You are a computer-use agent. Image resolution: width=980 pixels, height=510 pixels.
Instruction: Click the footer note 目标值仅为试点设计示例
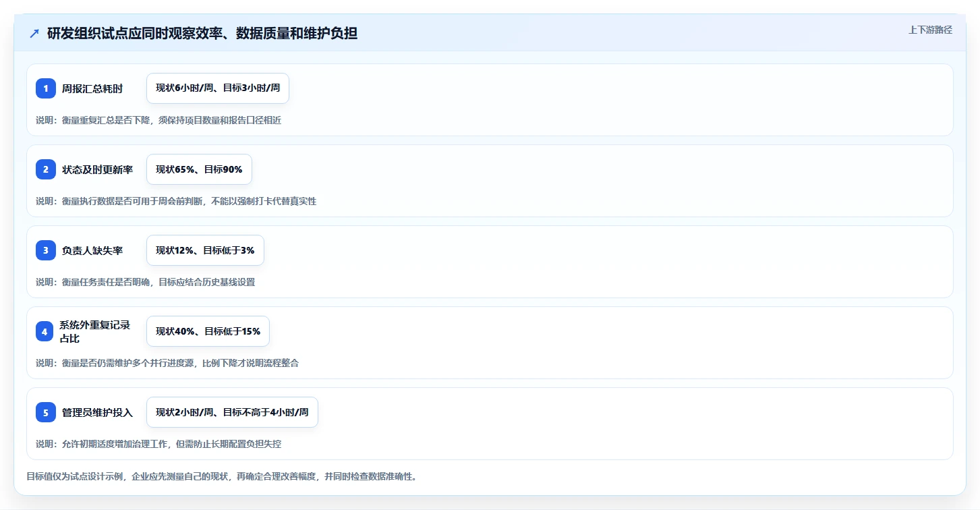(x=221, y=476)
